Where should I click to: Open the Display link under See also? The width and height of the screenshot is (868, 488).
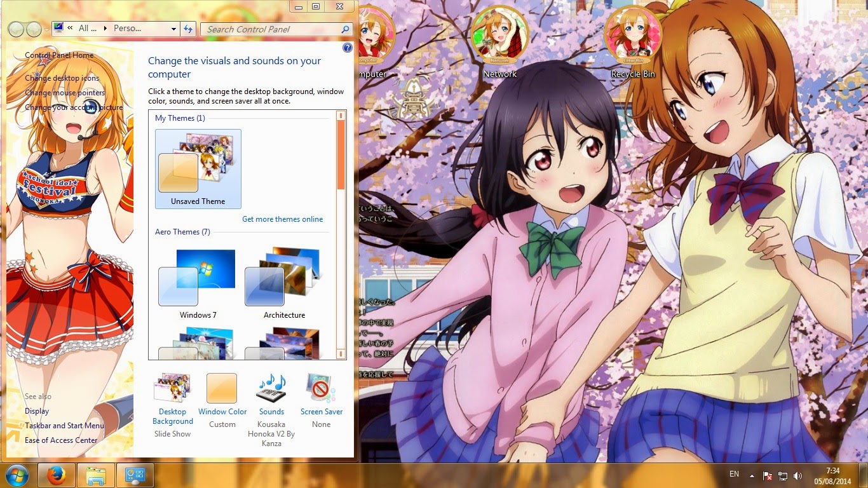[37, 411]
